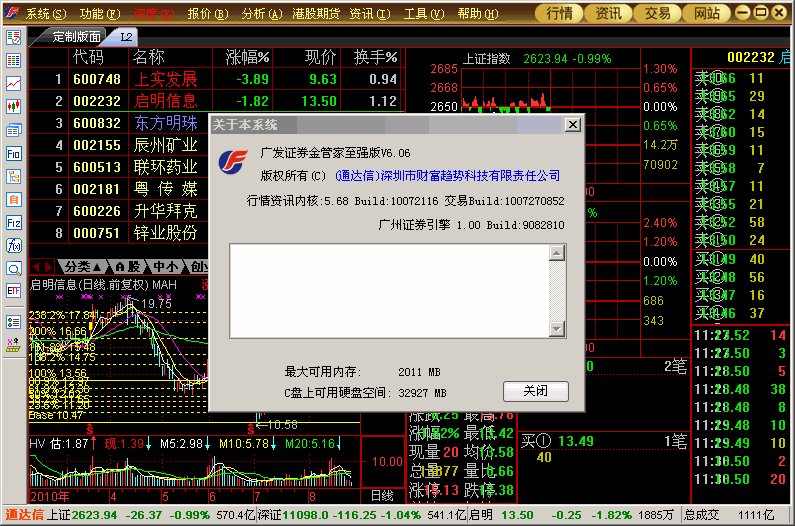Click the F12 icon in the sidebar
Image resolution: width=795 pixels, height=526 pixels.
click(14, 223)
